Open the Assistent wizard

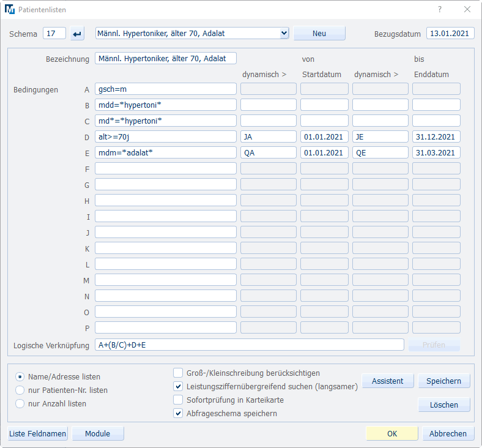click(x=387, y=381)
